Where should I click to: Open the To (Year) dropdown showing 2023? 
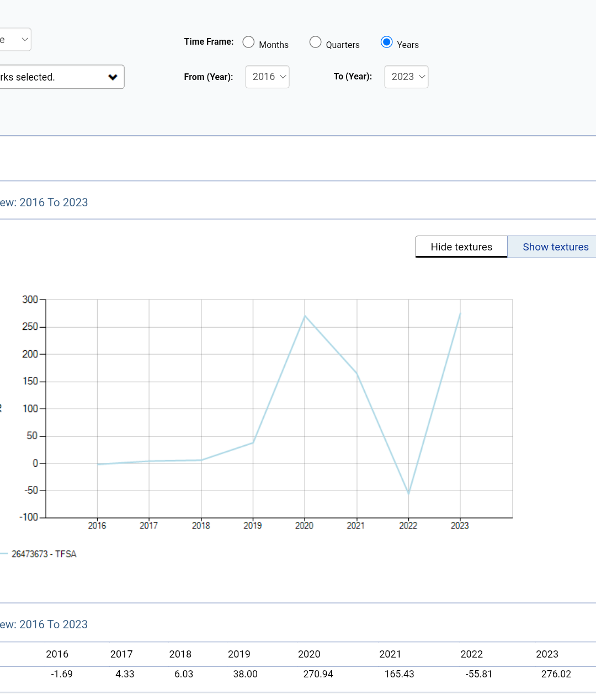coord(407,77)
